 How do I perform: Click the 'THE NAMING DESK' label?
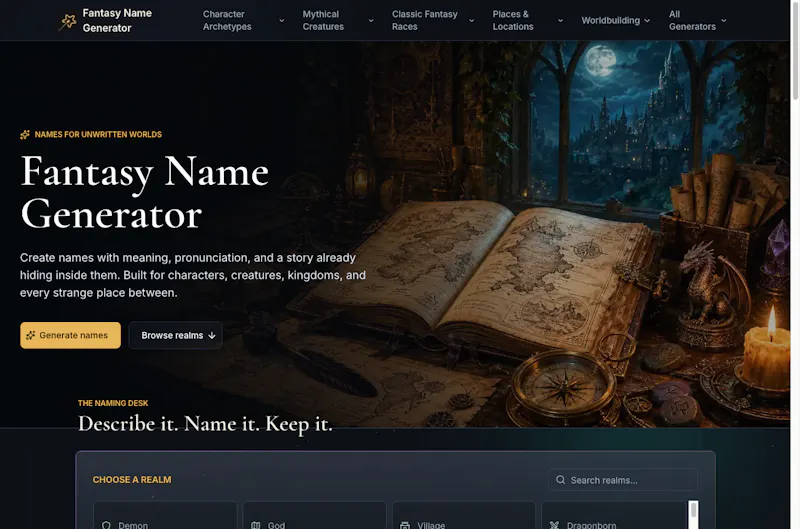pos(113,403)
